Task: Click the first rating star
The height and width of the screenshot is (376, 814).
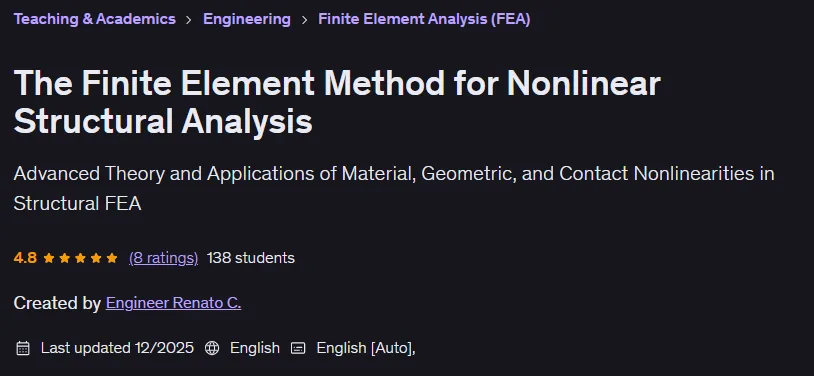Action: [49, 258]
